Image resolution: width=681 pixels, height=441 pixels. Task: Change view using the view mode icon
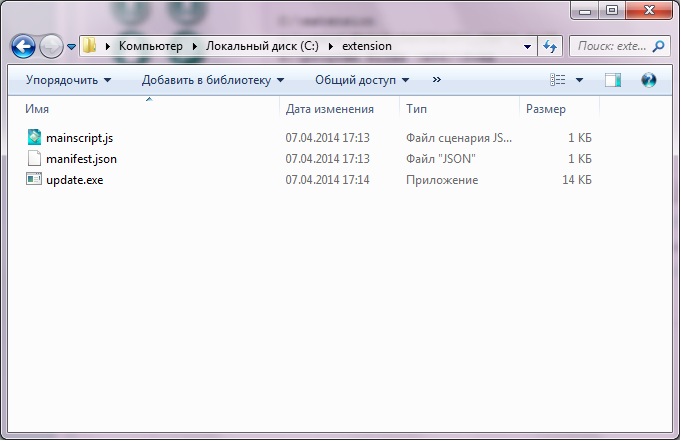click(x=558, y=80)
